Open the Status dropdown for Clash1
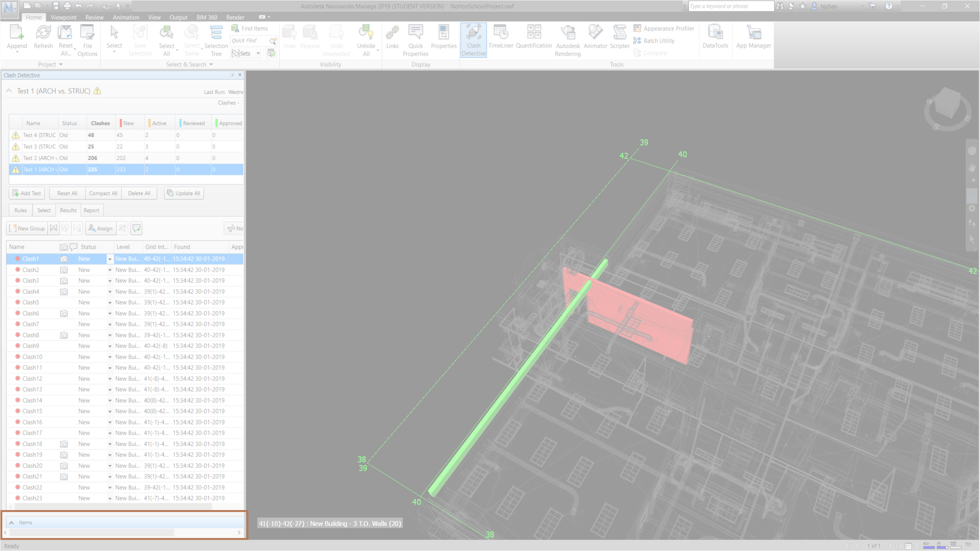980x551 pixels. click(110, 259)
